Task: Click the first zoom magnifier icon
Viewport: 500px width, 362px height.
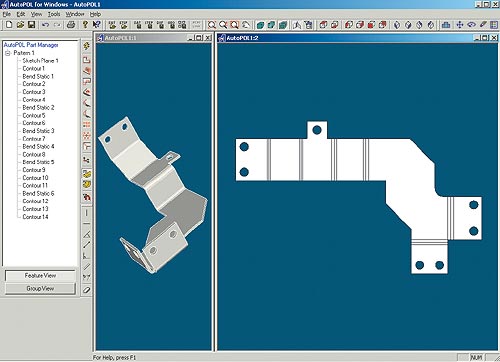Action: click(x=212, y=25)
